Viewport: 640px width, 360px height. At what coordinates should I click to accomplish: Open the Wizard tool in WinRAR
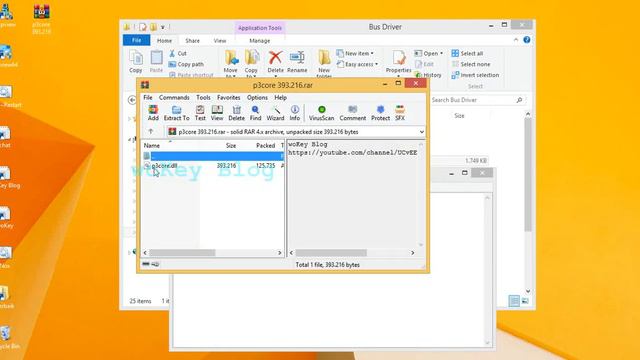(x=276, y=113)
